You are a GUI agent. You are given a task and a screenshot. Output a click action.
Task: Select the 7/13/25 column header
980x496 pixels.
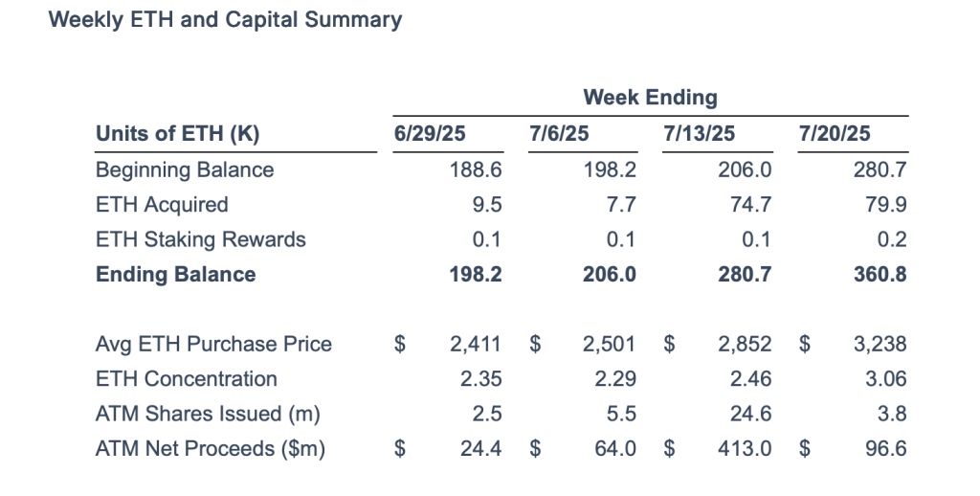699,133
